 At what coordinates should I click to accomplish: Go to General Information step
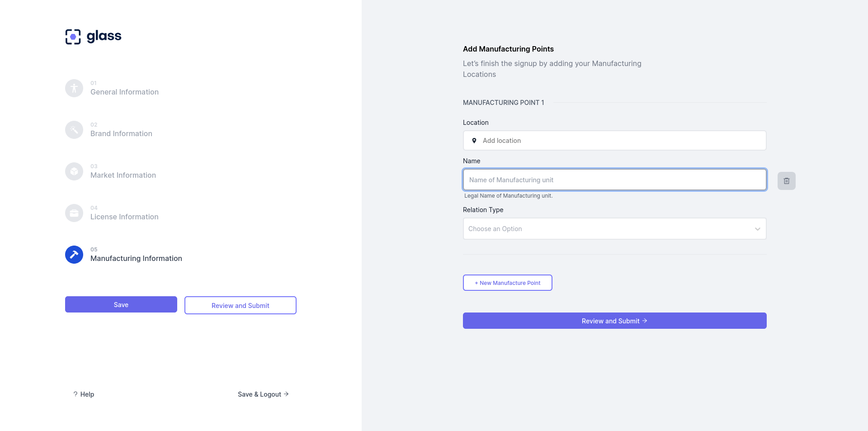(124, 92)
